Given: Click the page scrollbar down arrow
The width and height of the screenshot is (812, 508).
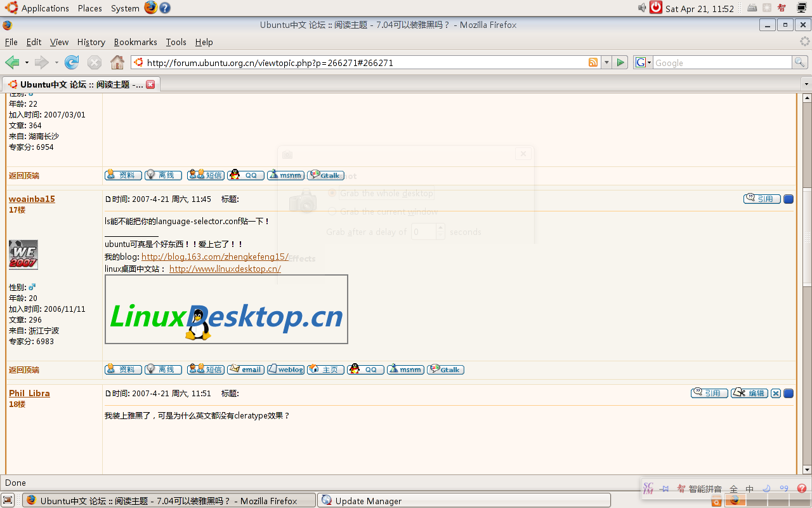Looking at the screenshot, I should (807, 470).
